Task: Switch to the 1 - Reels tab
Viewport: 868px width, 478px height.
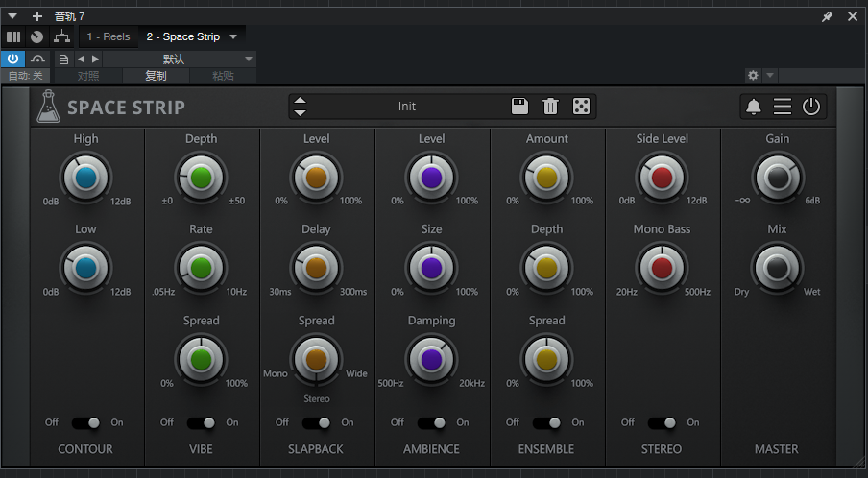Action: (x=108, y=37)
